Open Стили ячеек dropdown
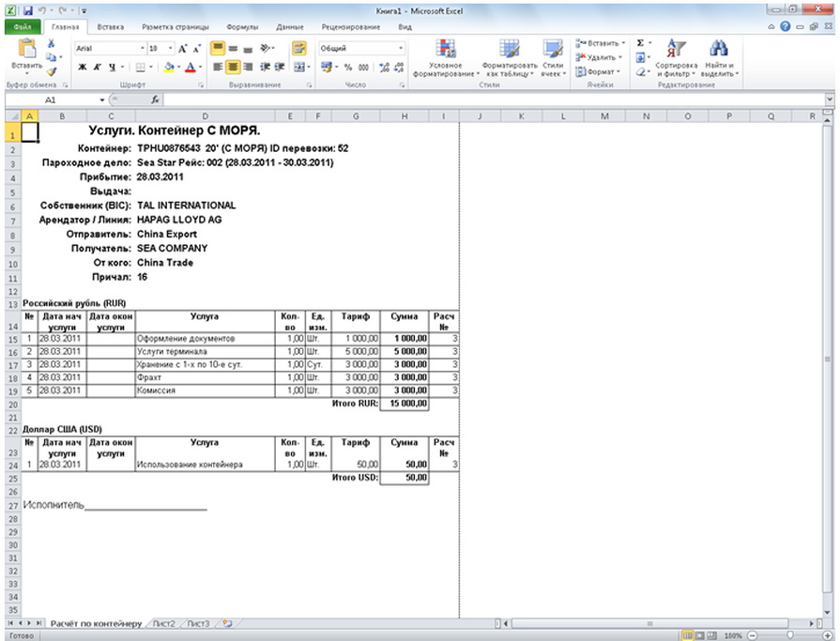This screenshot has height=641, width=840. [x=552, y=59]
